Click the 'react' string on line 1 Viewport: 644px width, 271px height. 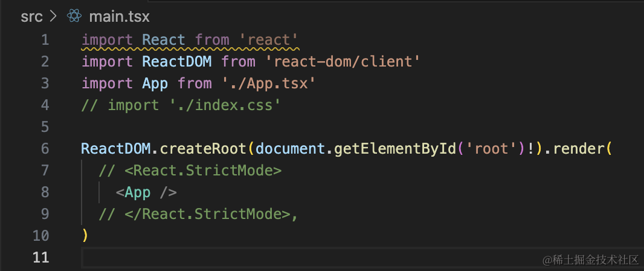(269, 41)
